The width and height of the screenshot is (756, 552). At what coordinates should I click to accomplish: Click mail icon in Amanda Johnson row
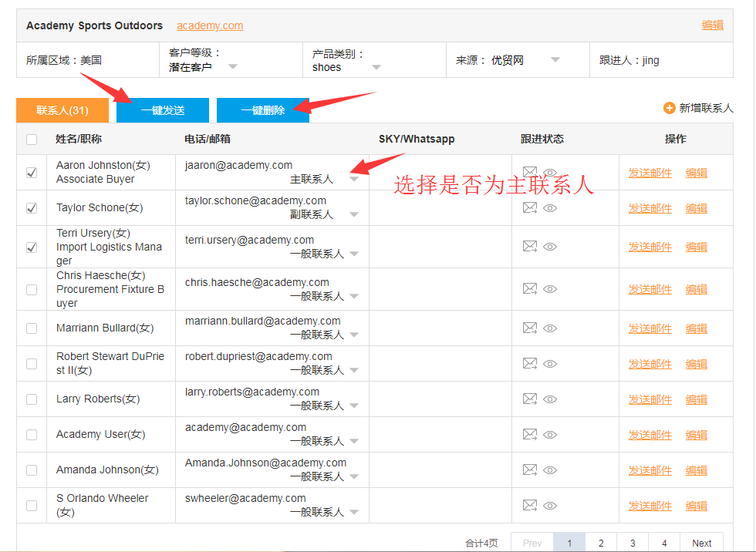click(x=530, y=470)
